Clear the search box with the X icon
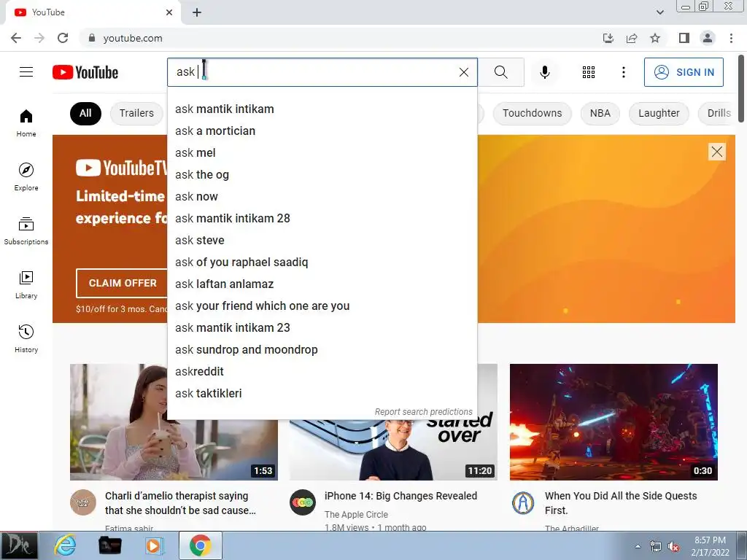The height and width of the screenshot is (560, 747). pyautogui.click(x=463, y=72)
